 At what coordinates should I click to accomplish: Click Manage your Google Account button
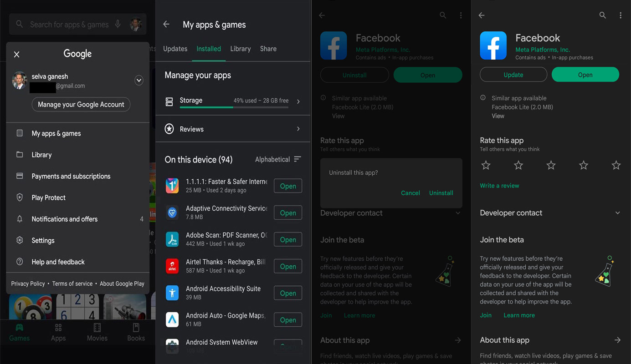pos(81,104)
